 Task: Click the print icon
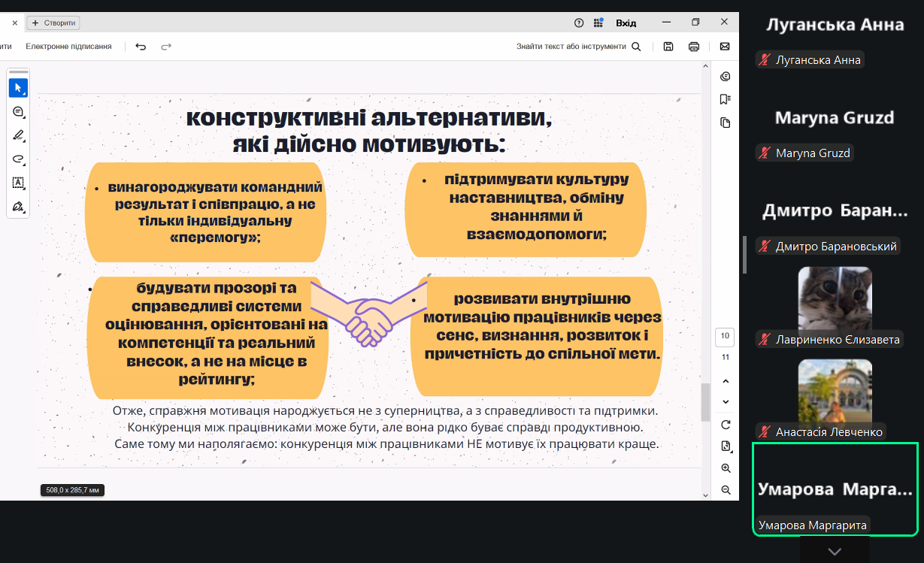tap(694, 47)
